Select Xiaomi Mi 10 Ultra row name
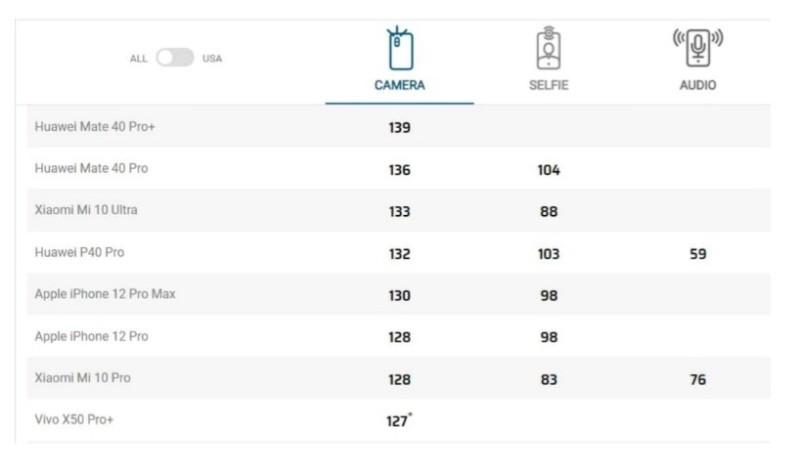800x470 pixels. [x=85, y=211]
